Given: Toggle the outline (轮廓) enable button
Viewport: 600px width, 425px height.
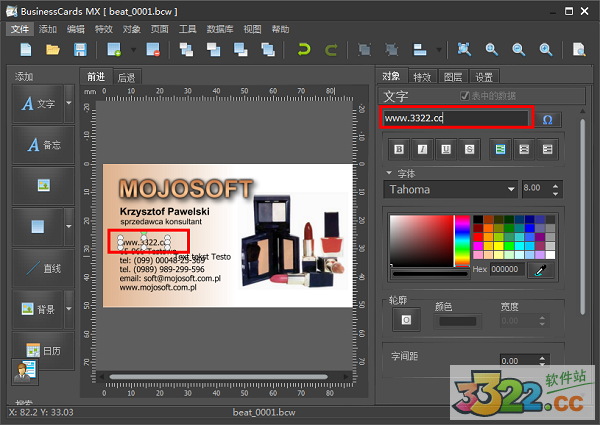Looking at the screenshot, I should pyautogui.click(x=406, y=319).
